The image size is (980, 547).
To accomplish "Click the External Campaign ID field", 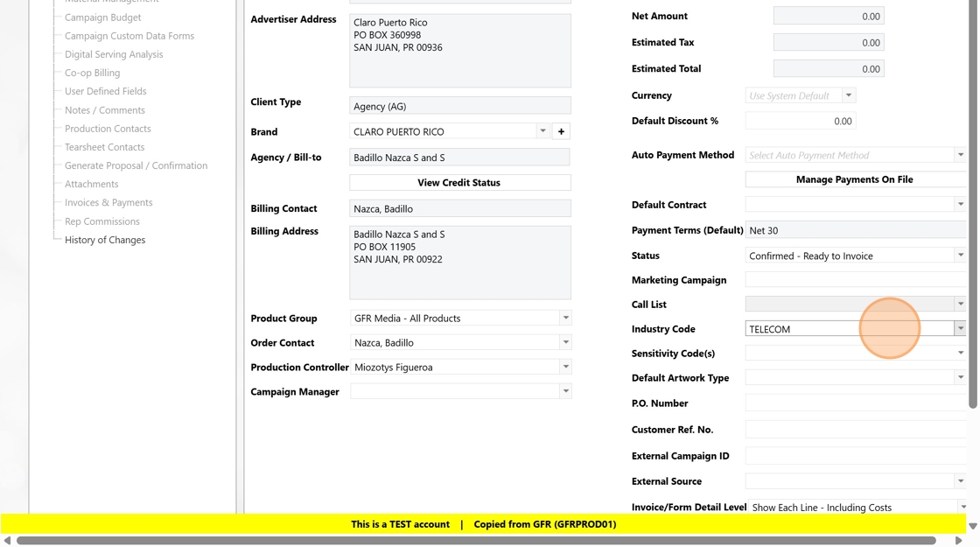I will pyautogui.click(x=856, y=455).
